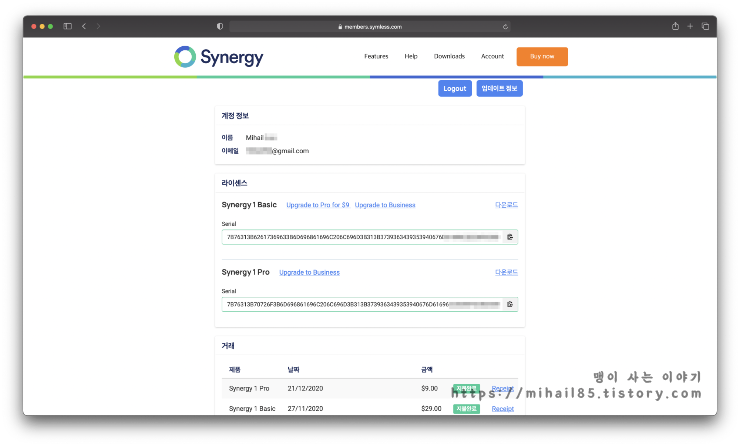The height and width of the screenshot is (446, 740).
Task: Open the Safari share menu
Action: (x=675, y=26)
